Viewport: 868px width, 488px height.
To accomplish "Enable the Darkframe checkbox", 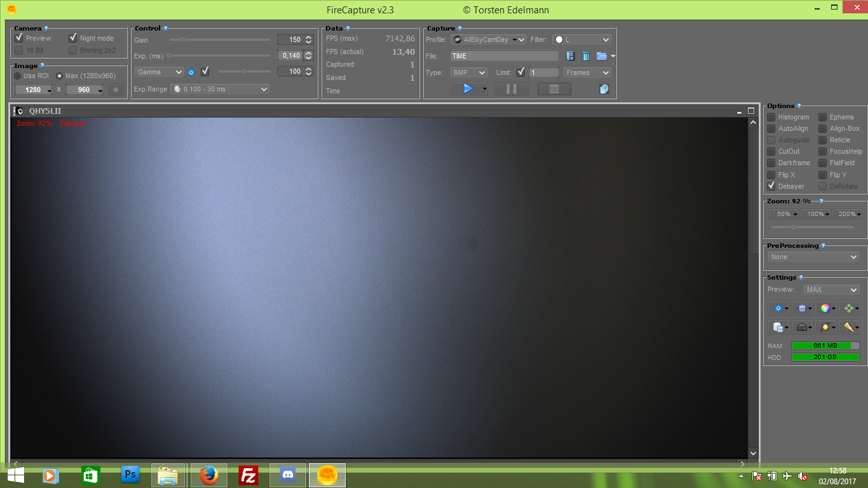I will (771, 163).
